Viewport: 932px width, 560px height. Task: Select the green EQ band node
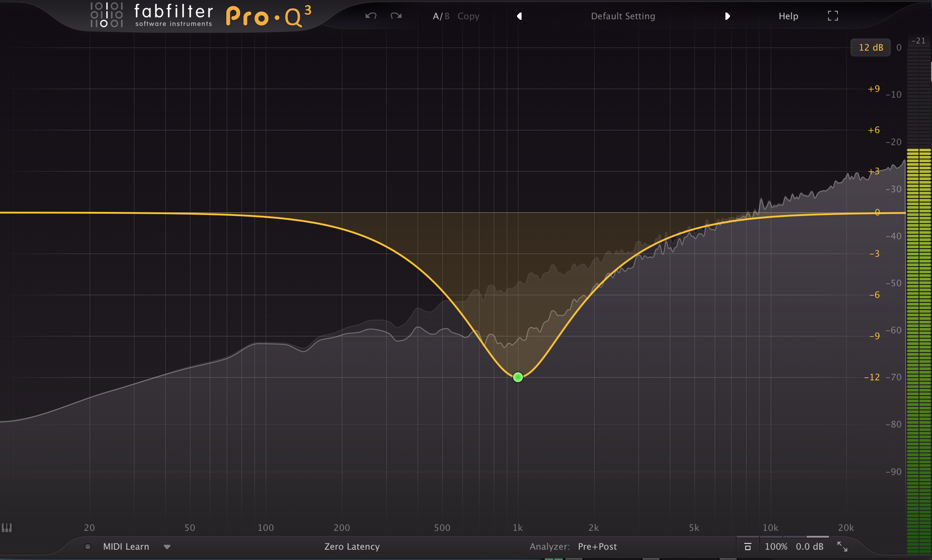[x=518, y=377]
